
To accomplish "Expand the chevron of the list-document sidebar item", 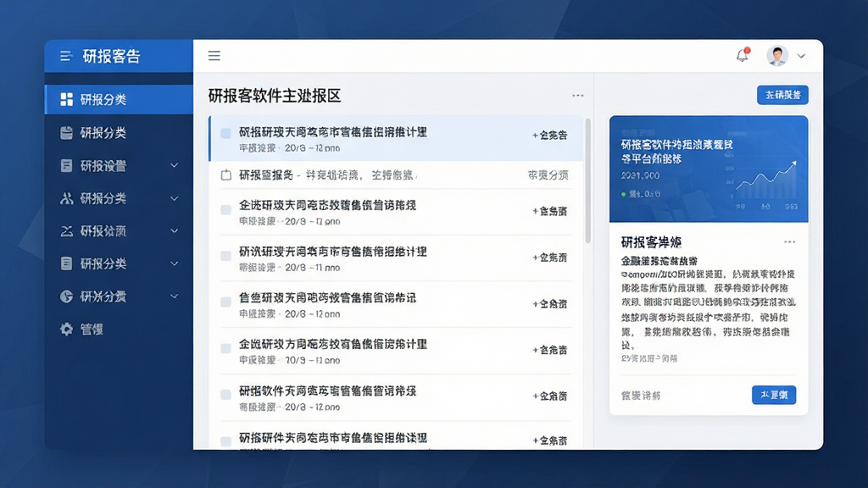I will [x=175, y=264].
